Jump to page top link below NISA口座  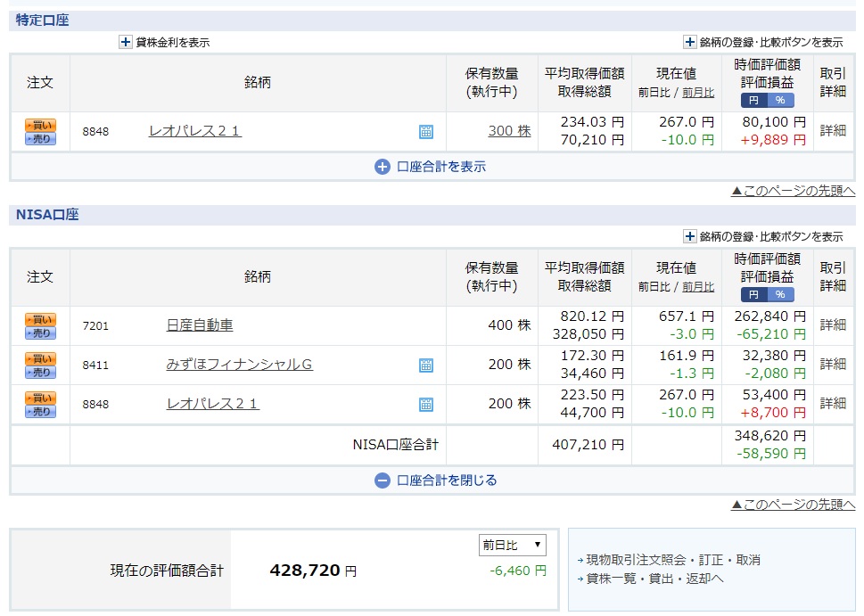[793, 505]
